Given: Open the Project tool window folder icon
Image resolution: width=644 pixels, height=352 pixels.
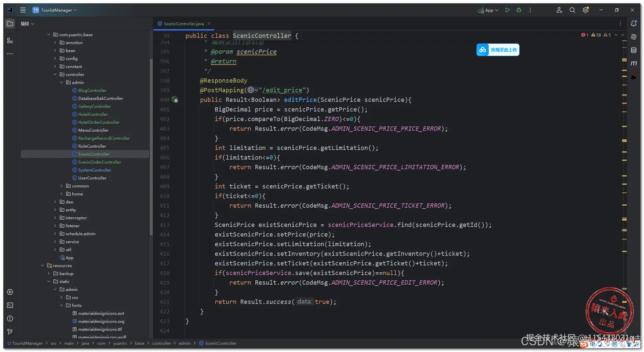Looking at the screenshot, I should click(x=10, y=24).
